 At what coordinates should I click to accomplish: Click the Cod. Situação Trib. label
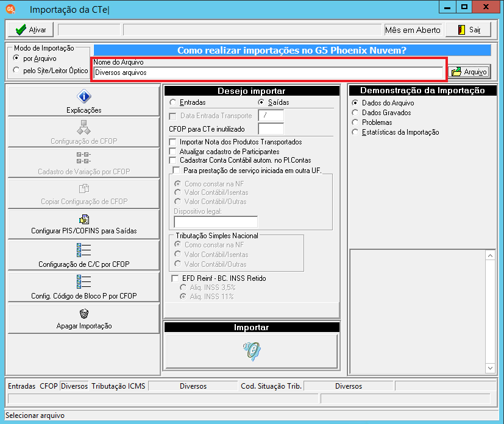(271, 386)
